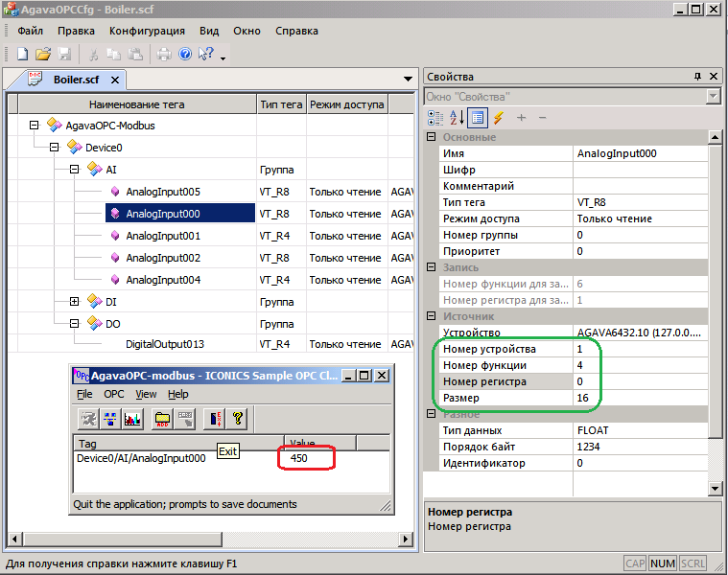Open the Вид menu
This screenshot has height=575, width=728.
tap(209, 31)
